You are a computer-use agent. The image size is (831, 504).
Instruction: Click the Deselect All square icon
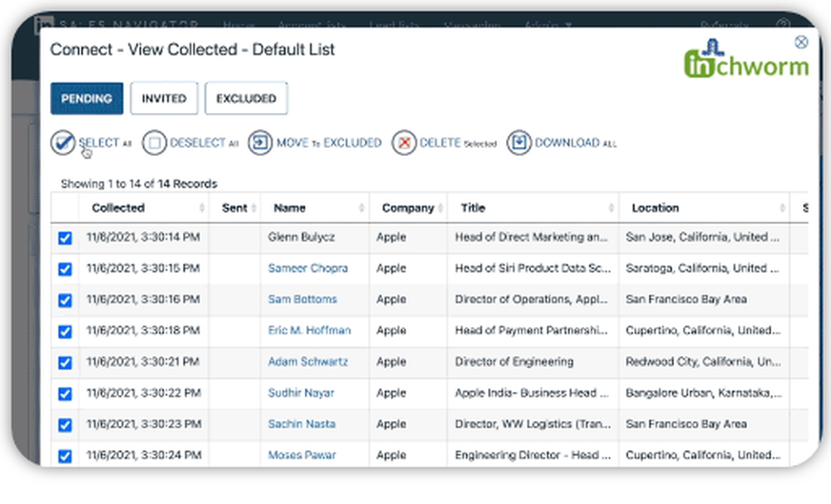[x=155, y=143]
